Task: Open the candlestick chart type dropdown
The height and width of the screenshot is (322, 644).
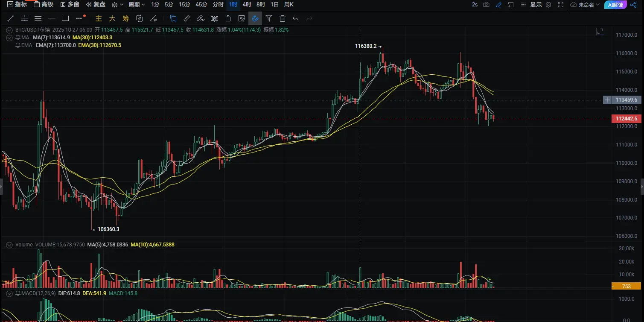Action: pyautogui.click(x=118, y=5)
